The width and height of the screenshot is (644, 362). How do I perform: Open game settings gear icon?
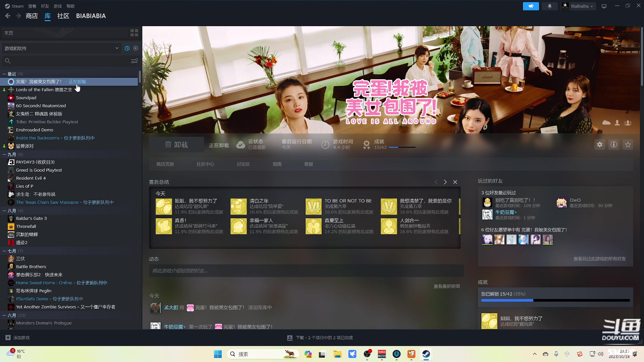click(x=600, y=144)
